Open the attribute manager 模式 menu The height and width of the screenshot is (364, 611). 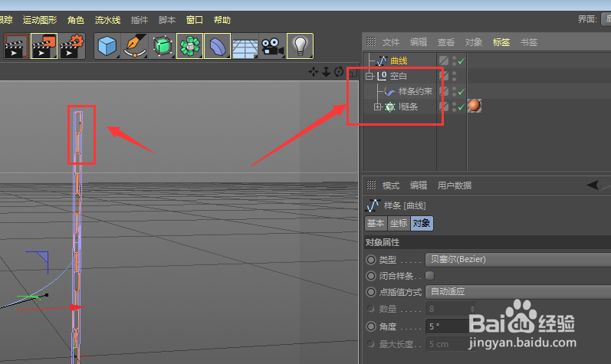click(391, 185)
